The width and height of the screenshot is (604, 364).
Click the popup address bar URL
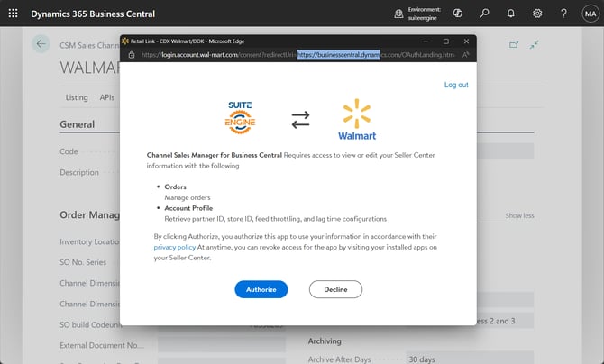click(x=297, y=55)
